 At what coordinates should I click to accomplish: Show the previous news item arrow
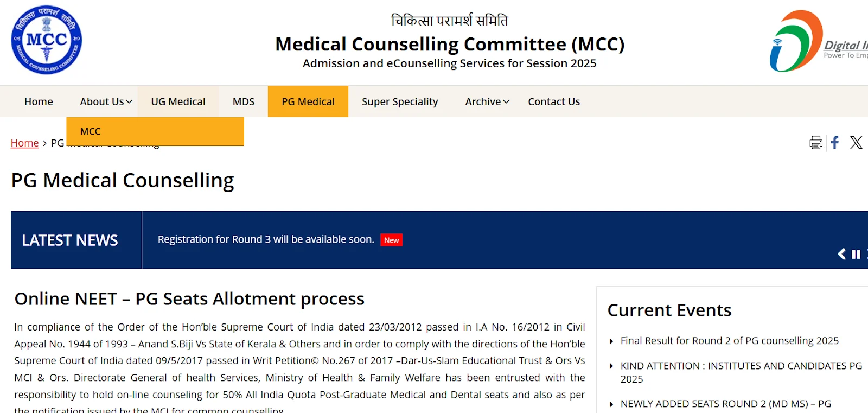[842, 253]
